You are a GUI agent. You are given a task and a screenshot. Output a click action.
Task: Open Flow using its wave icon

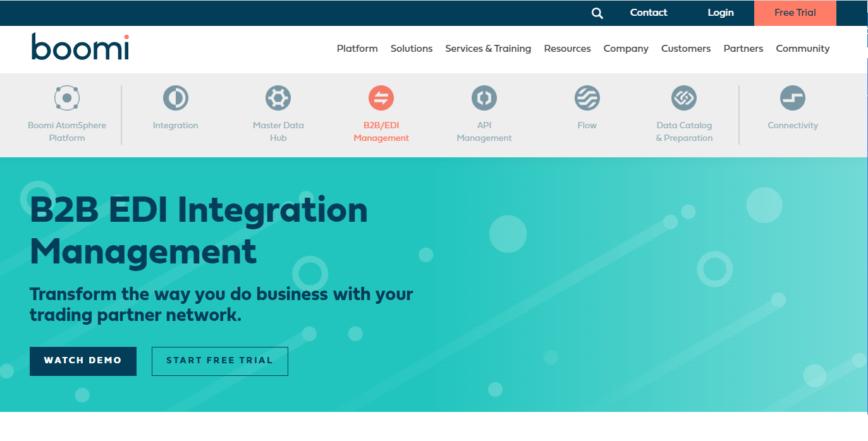tap(587, 98)
